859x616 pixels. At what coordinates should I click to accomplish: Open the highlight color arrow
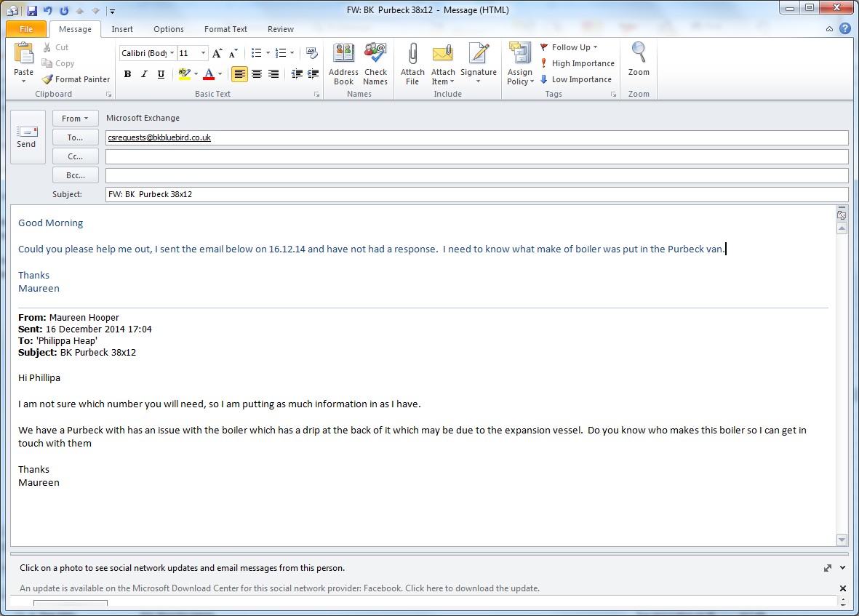[196, 74]
